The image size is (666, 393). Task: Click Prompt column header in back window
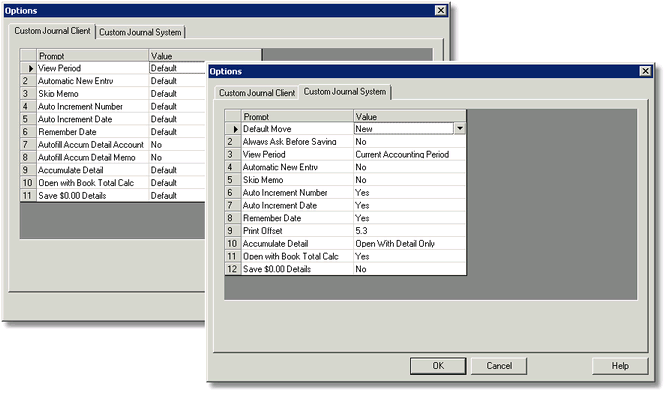(x=93, y=56)
